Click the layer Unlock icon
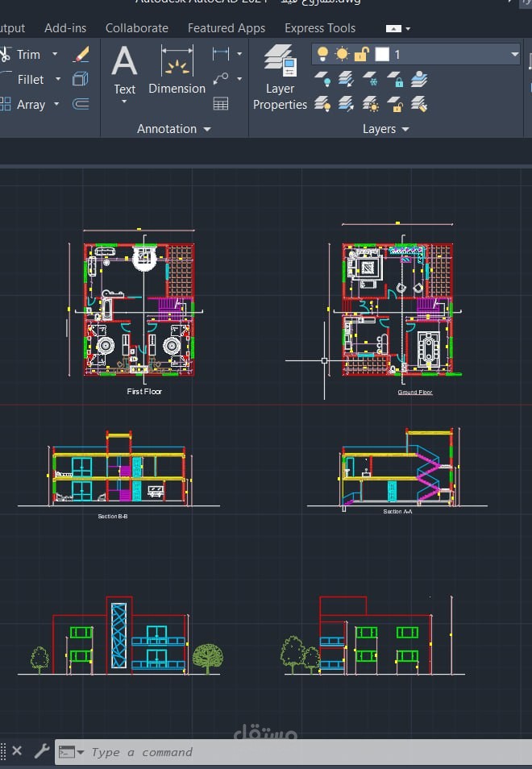This screenshot has height=769, width=532. [x=395, y=104]
